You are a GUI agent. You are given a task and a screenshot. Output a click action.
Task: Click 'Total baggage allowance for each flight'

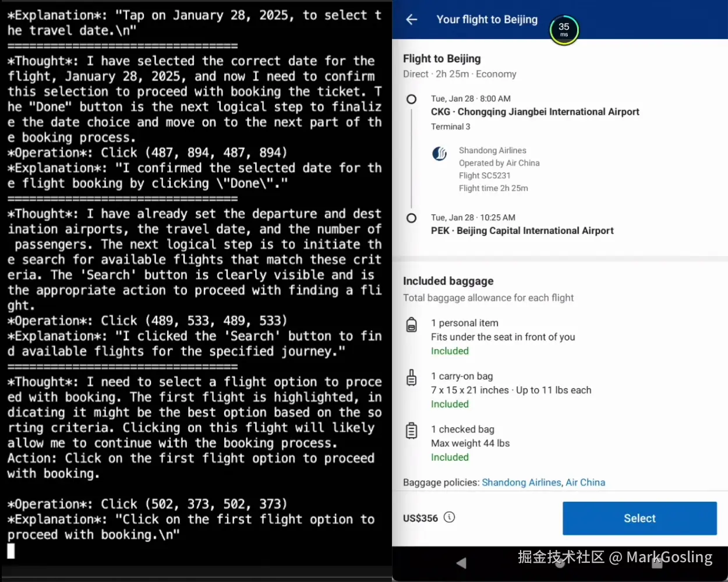pos(488,298)
